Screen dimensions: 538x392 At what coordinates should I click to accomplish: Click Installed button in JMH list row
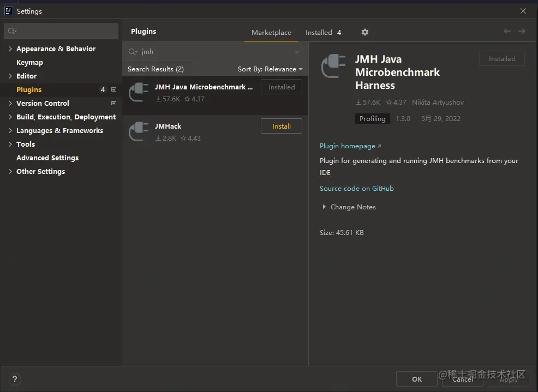(x=282, y=87)
